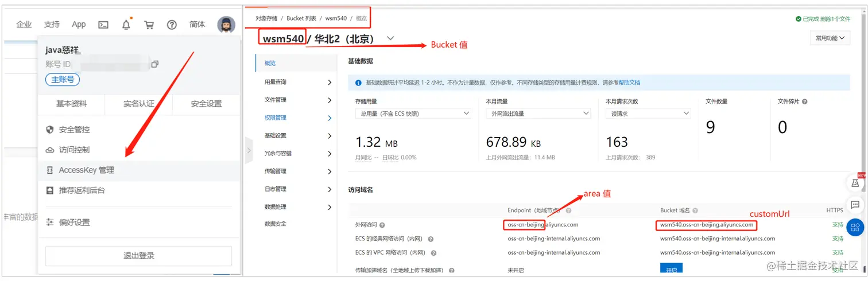Expand 基础设置 in the sidebar

pos(329,136)
